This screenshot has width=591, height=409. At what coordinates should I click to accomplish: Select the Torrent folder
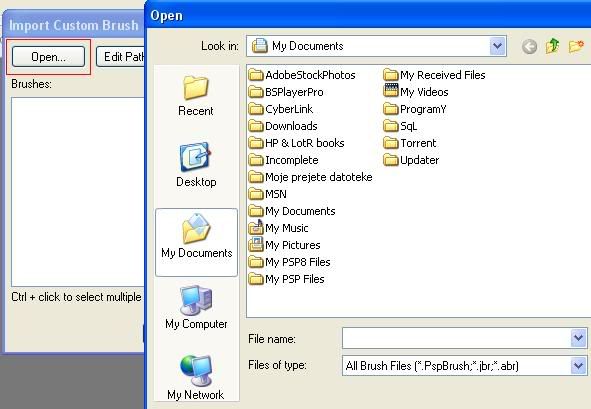410,143
